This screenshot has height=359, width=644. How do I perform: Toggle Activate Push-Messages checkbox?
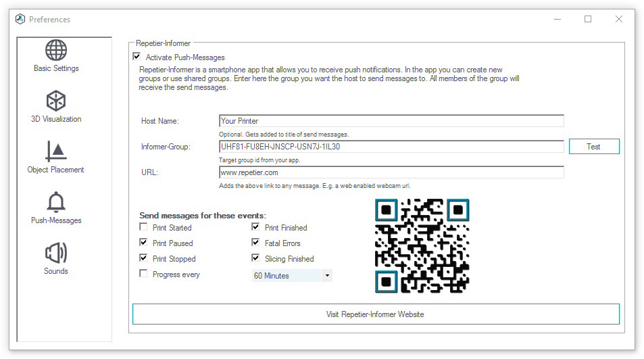point(137,56)
